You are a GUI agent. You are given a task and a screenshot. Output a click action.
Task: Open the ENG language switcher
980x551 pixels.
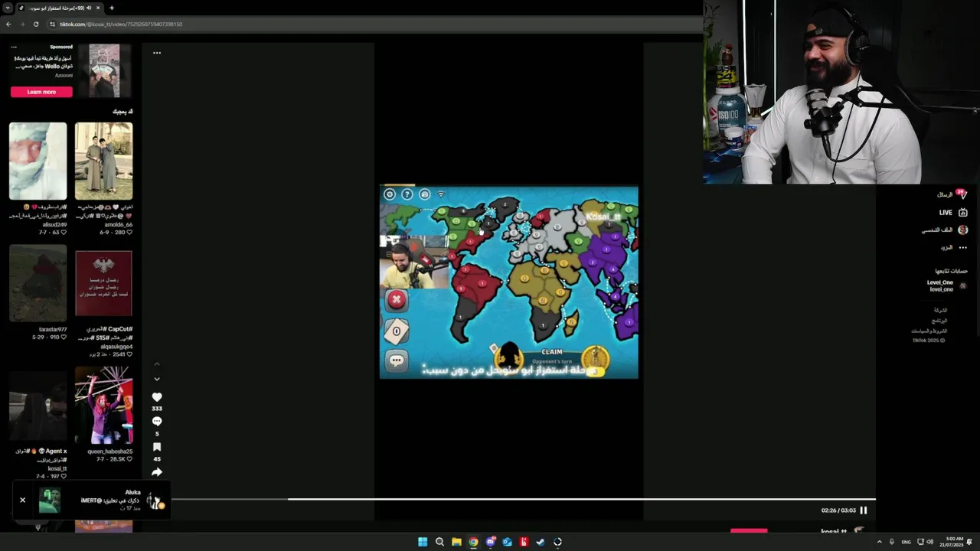coord(906,542)
